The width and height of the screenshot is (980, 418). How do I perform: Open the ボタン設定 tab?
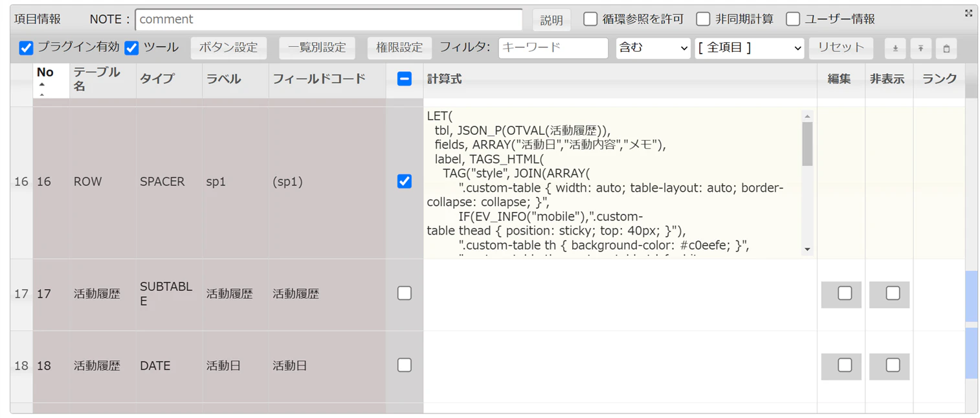point(228,48)
